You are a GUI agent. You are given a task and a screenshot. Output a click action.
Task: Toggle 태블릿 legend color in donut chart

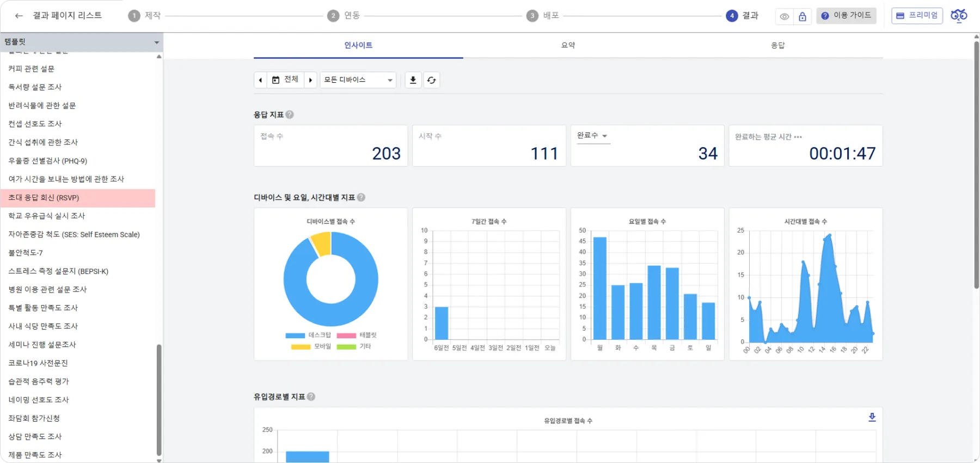346,336
